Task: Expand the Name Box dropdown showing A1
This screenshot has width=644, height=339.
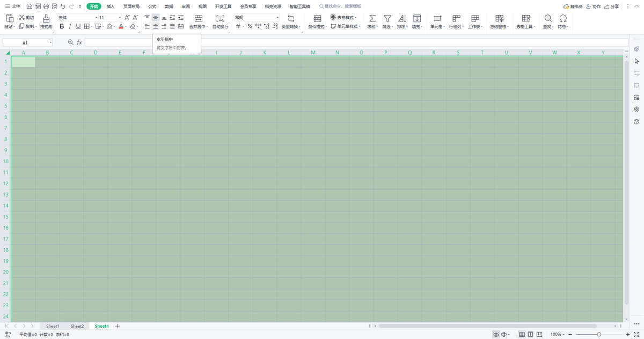Action: 51,42
